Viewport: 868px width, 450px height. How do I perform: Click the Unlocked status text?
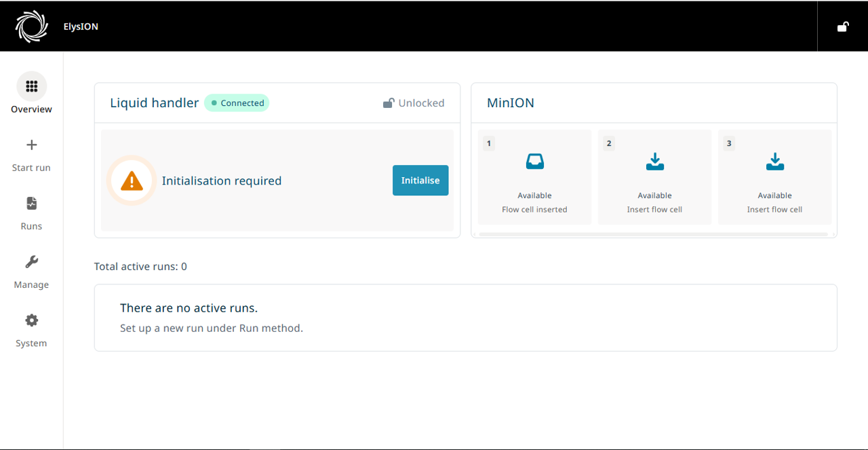point(421,103)
